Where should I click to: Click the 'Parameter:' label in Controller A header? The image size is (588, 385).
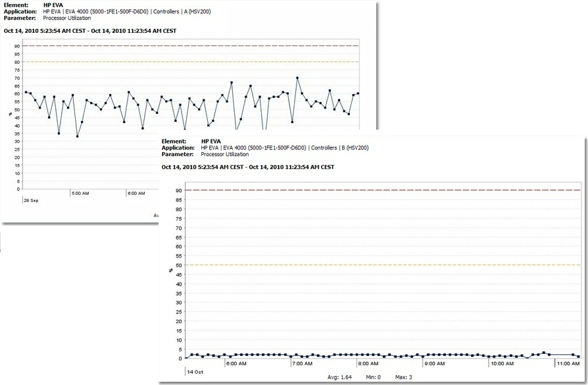coord(20,18)
